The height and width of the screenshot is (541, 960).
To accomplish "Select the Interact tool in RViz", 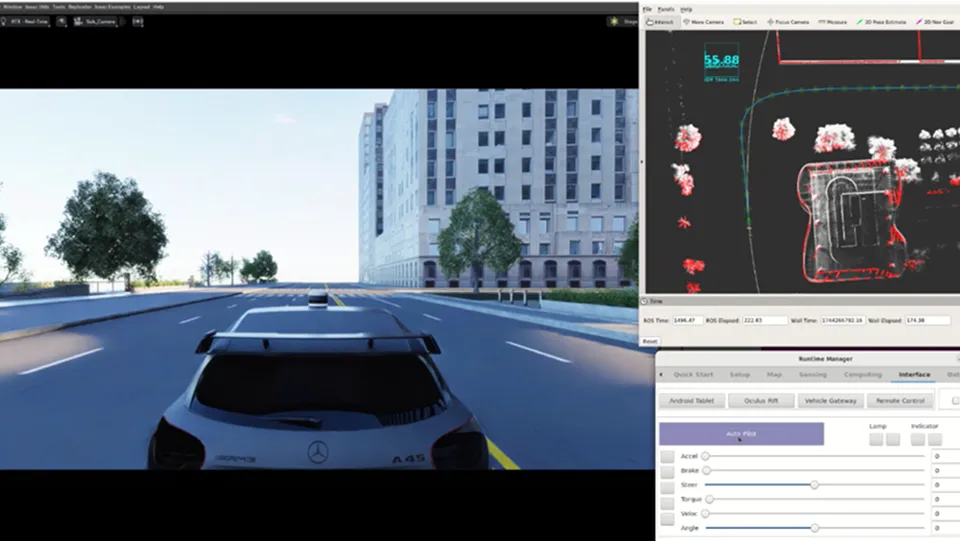I will [660, 21].
